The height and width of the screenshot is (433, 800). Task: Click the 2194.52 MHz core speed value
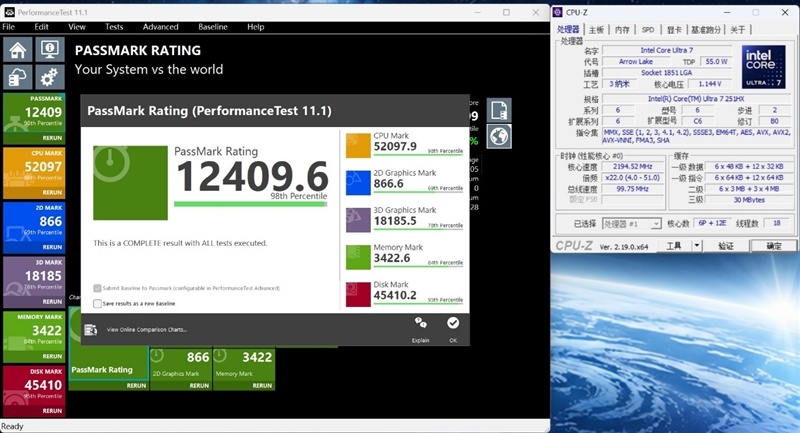pos(633,167)
